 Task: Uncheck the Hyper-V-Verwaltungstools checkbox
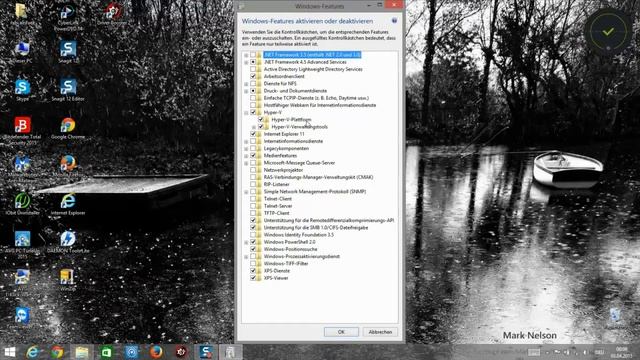pos(261,127)
